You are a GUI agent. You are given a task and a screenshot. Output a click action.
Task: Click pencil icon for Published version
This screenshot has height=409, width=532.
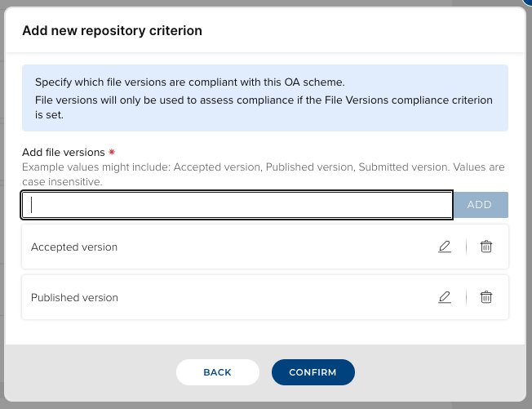click(x=444, y=297)
